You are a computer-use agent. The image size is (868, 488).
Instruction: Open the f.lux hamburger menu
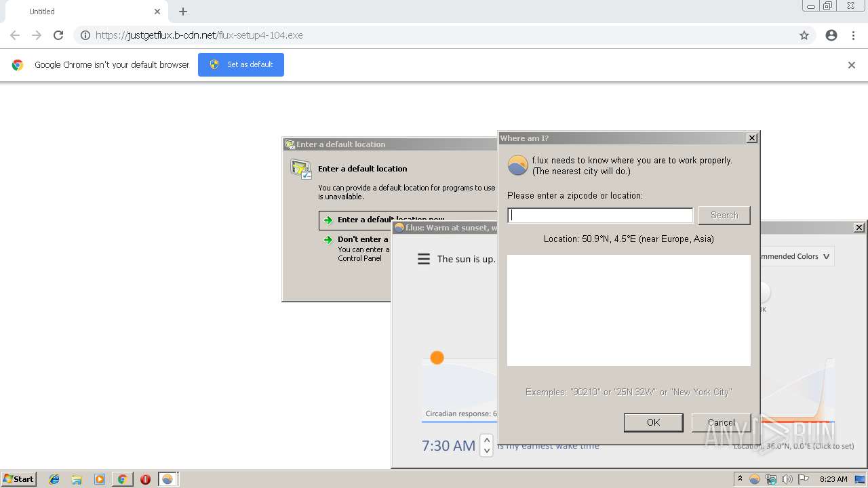(424, 259)
